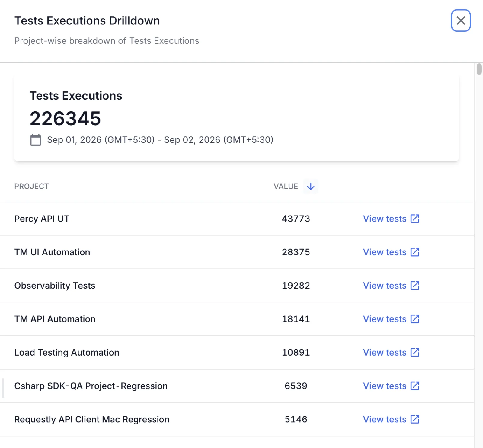
Task: Click the Tests Executions card heading
Action: click(x=76, y=96)
